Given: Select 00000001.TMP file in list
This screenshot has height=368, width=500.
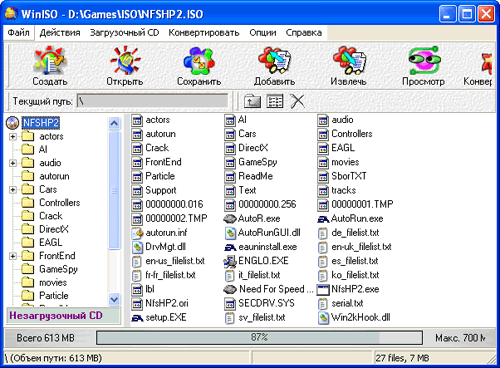Looking at the screenshot, I should 362,204.
